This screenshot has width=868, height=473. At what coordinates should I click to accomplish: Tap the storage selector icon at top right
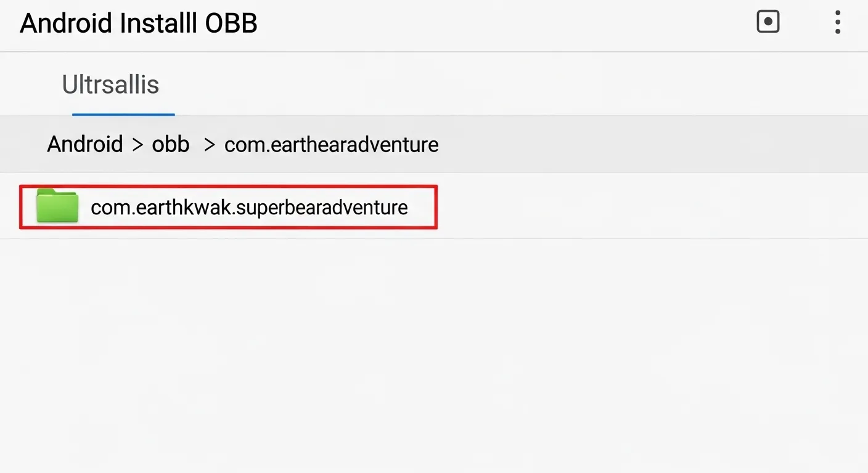(x=768, y=21)
